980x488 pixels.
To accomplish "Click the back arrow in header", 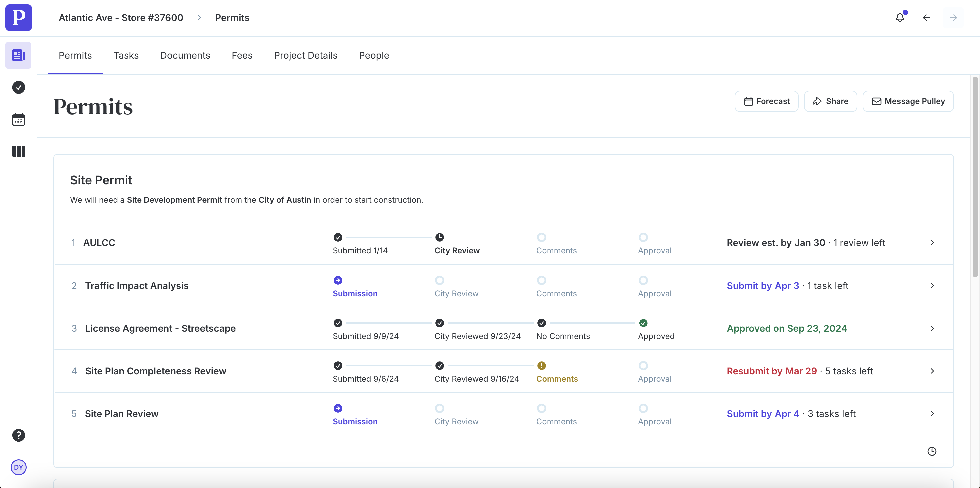I will [926, 17].
